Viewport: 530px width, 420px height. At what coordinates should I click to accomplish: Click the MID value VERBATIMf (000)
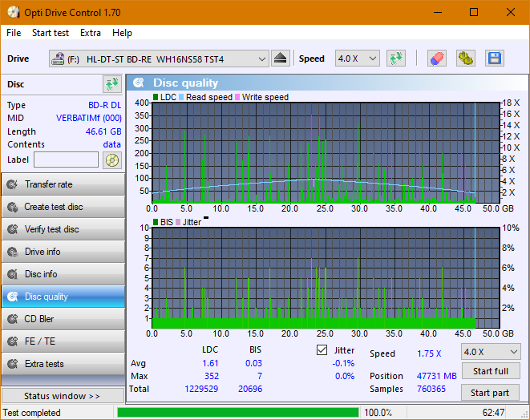point(88,118)
